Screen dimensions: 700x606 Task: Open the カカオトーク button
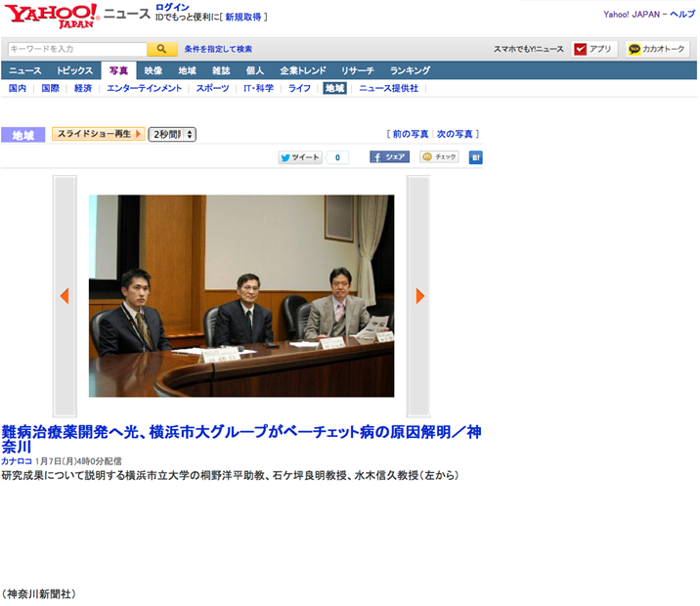(657, 49)
